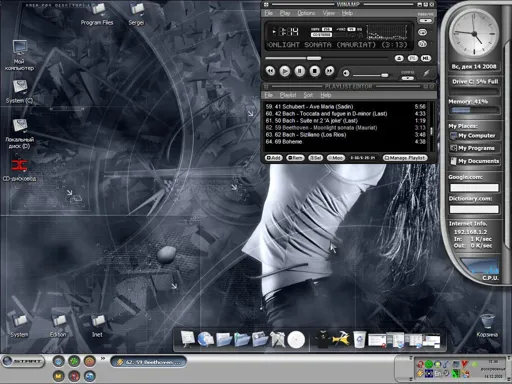Click the Manage Playlist button
Screen dimensions: 512x384
[x=405, y=158]
